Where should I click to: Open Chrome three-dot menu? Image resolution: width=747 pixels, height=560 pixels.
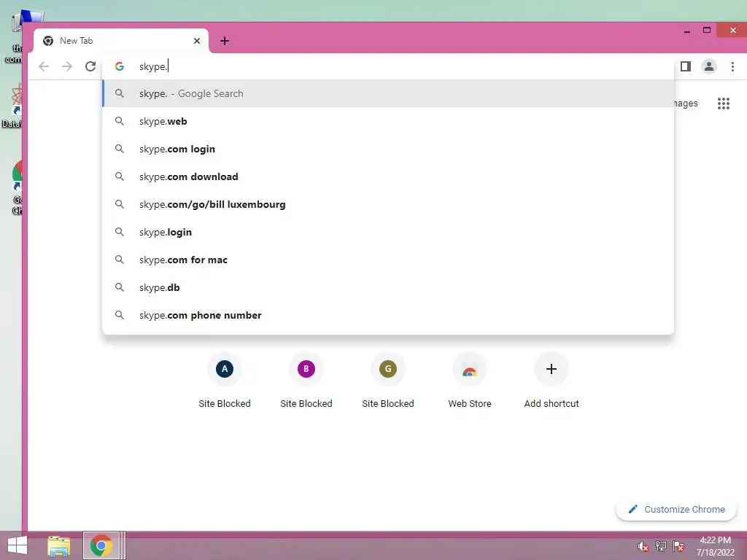[x=732, y=66]
